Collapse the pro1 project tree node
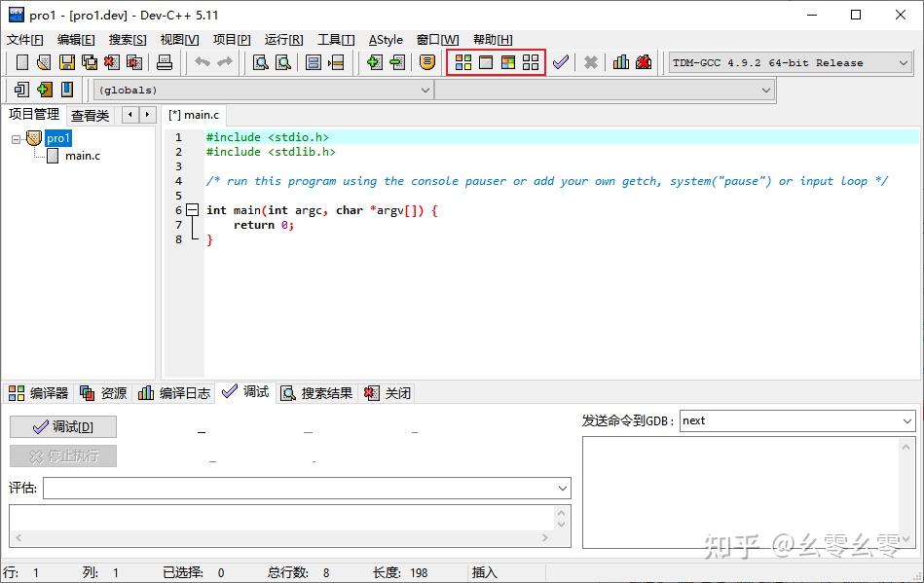Image resolution: width=924 pixels, height=583 pixels. click(16, 139)
